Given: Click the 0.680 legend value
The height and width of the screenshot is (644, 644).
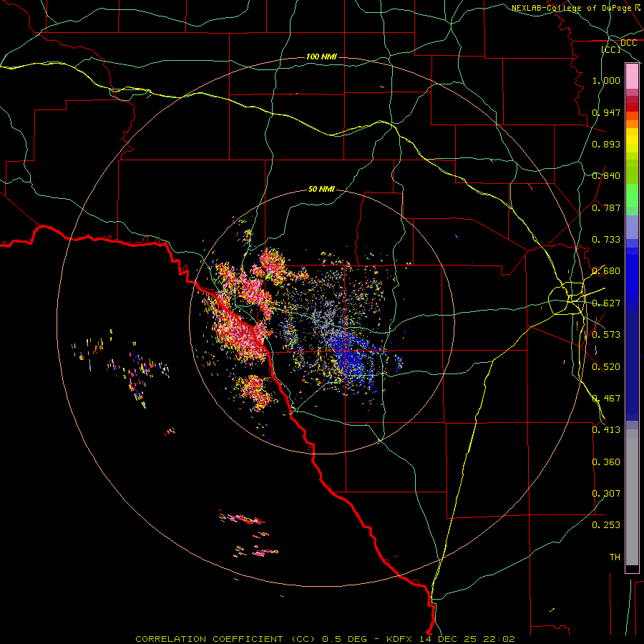Looking at the screenshot, I should click(x=606, y=271).
